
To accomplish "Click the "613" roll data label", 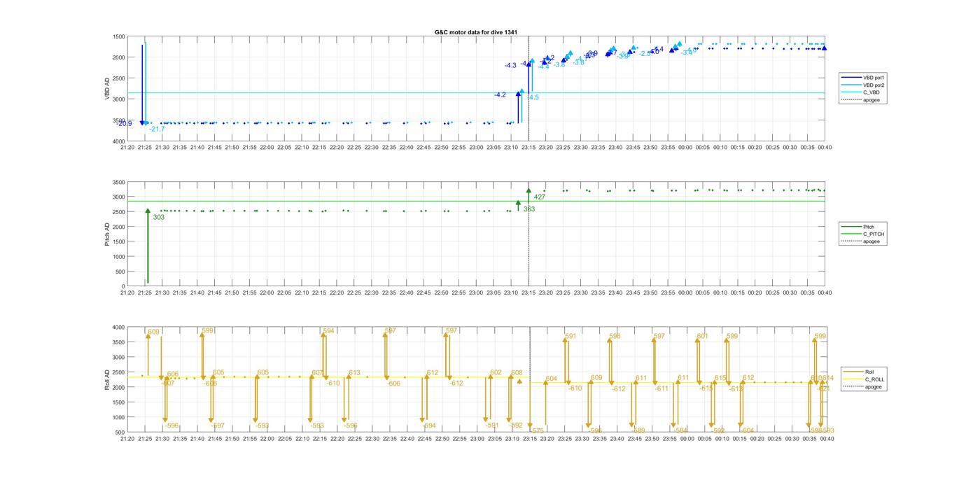I will tap(354, 373).
